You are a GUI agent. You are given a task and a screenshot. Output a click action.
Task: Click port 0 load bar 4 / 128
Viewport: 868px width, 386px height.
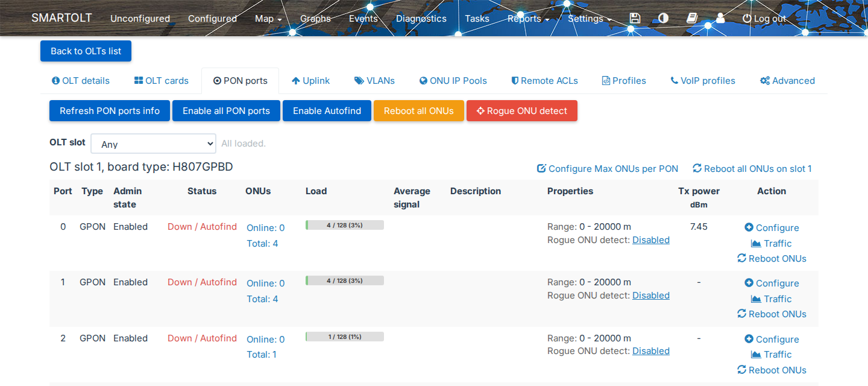tap(345, 225)
